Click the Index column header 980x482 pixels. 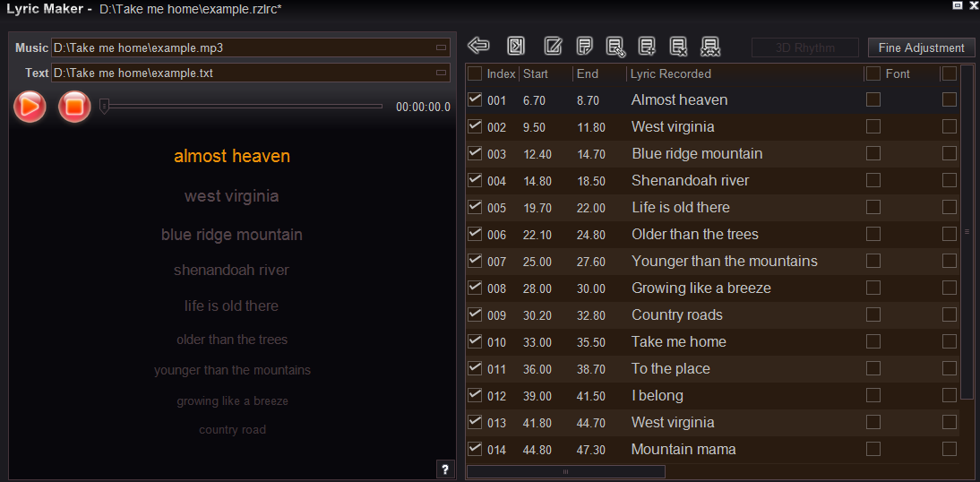tap(502, 73)
